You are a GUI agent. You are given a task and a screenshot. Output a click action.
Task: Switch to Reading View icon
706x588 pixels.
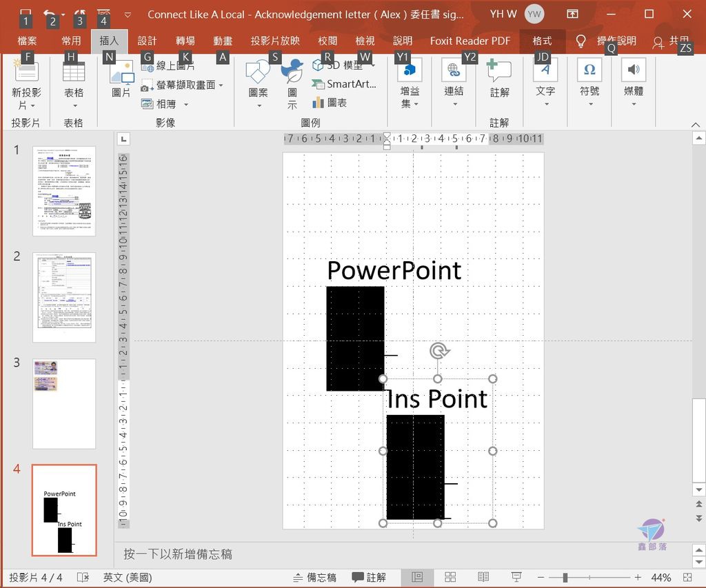483,577
